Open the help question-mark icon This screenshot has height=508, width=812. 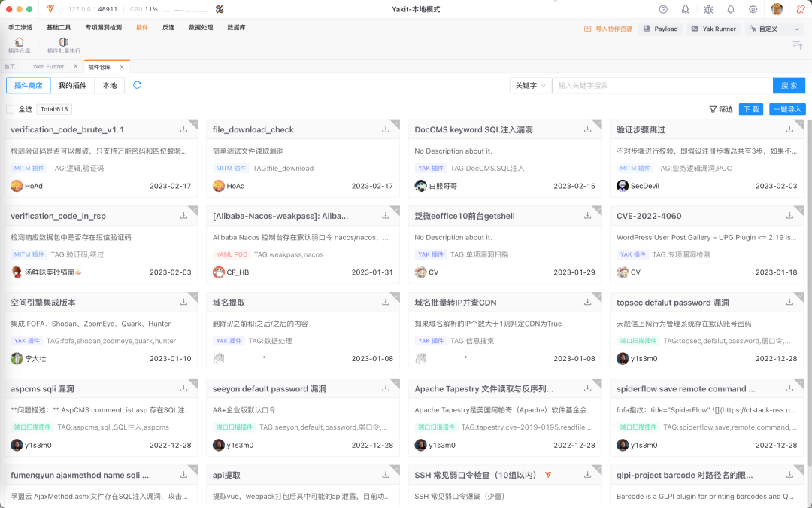(x=663, y=9)
